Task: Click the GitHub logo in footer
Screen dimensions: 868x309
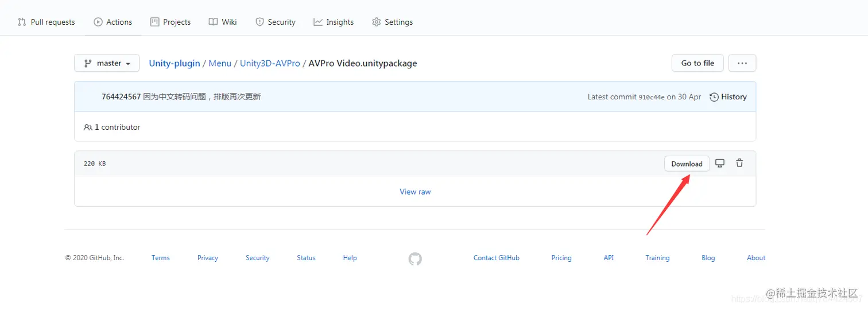Action: tap(415, 259)
